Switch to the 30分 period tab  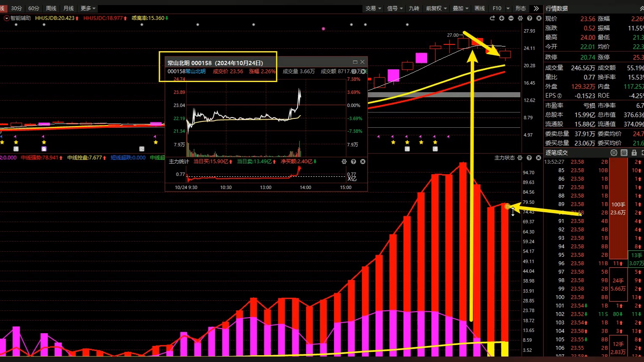[17, 8]
